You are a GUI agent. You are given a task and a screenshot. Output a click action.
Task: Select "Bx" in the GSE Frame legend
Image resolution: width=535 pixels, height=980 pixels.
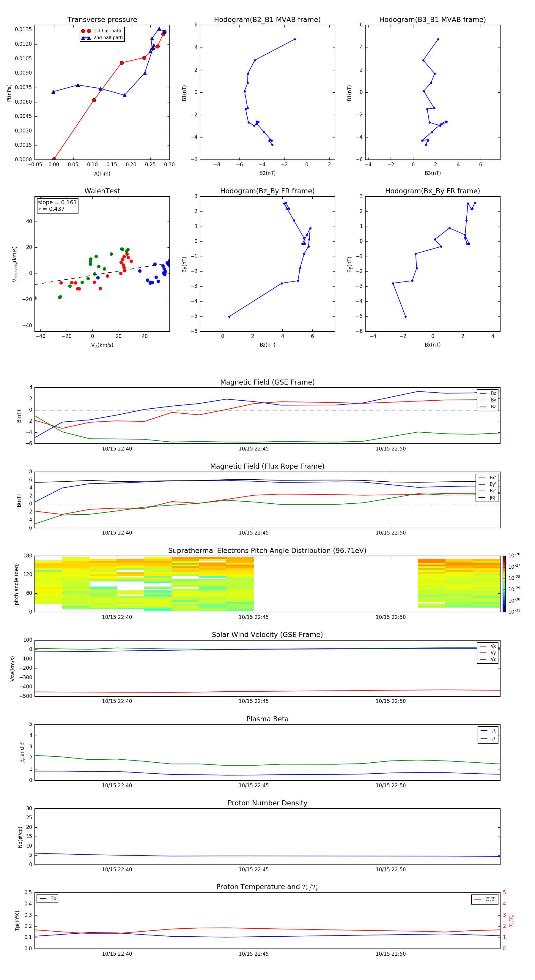pos(488,393)
